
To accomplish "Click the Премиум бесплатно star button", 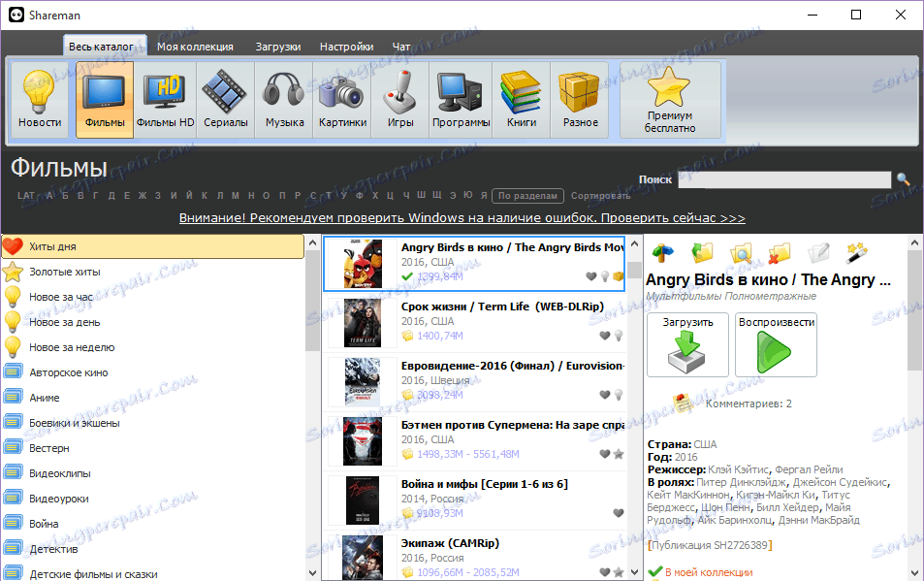I will pyautogui.click(x=670, y=100).
